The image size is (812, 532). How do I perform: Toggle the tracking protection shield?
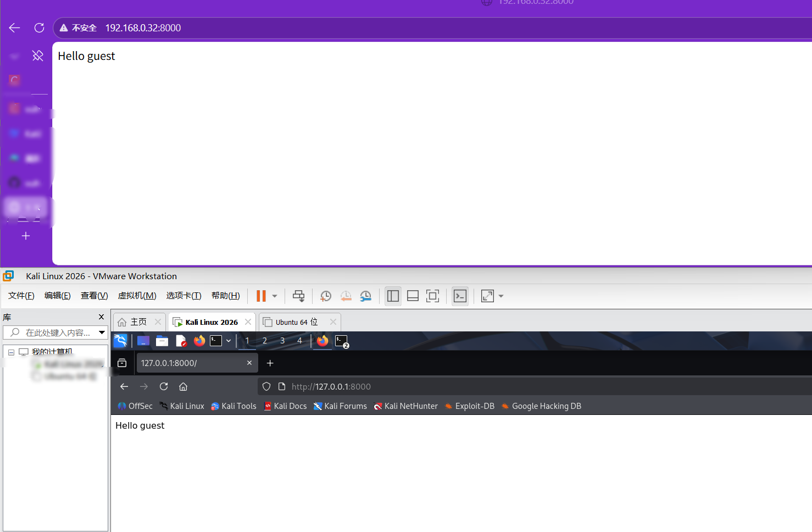coord(266,386)
